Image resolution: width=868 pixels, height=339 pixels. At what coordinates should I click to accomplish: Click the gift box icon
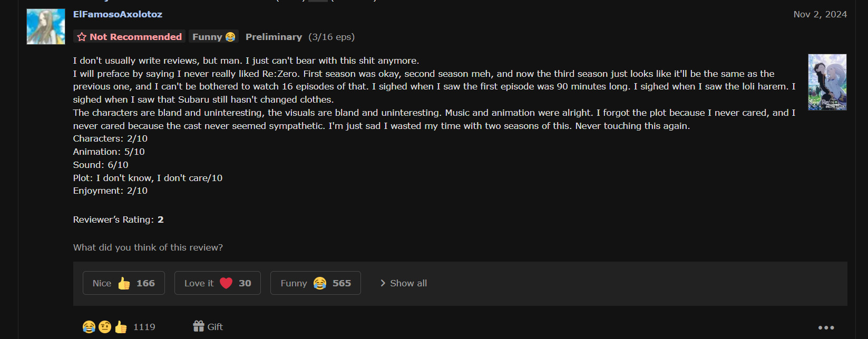pos(198,326)
